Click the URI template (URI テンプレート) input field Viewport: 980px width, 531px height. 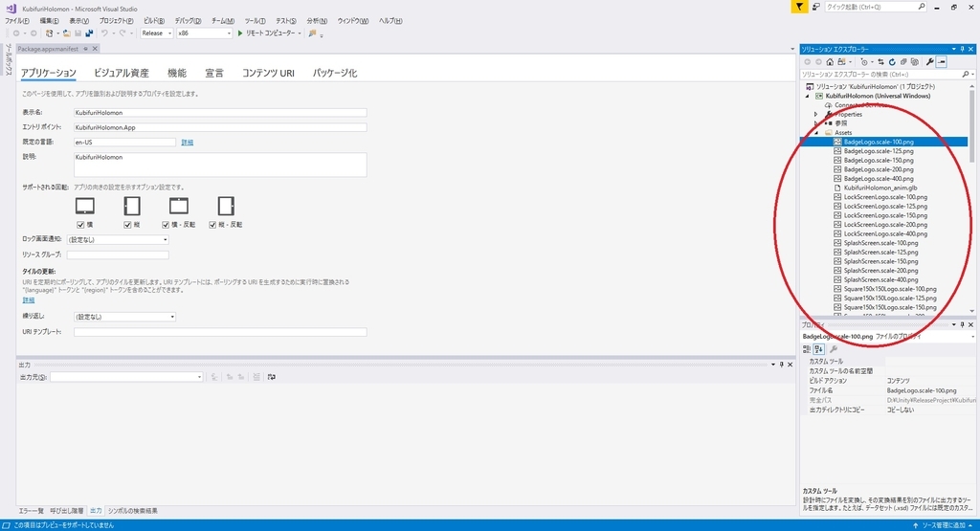tap(220, 332)
